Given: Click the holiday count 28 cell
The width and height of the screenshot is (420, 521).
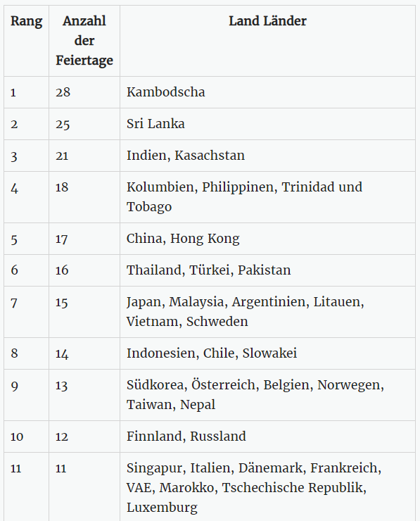Looking at the screenshot, I should pyautogui.click(x=84, y=92).
